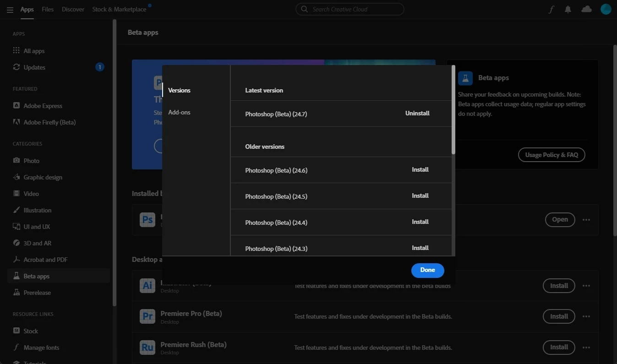Click the Latest version heading
The height and width of the screenshot is (364, 617).
[264, 90]
